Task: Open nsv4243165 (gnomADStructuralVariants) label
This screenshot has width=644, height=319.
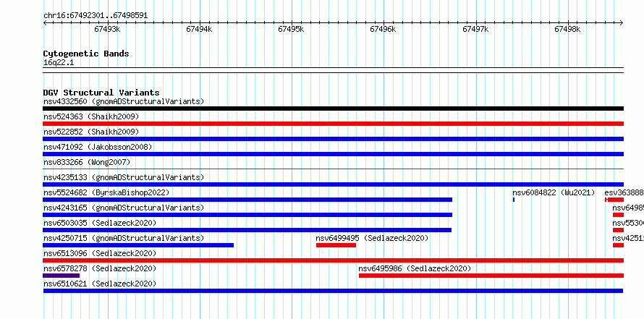Action: [124, 208]
